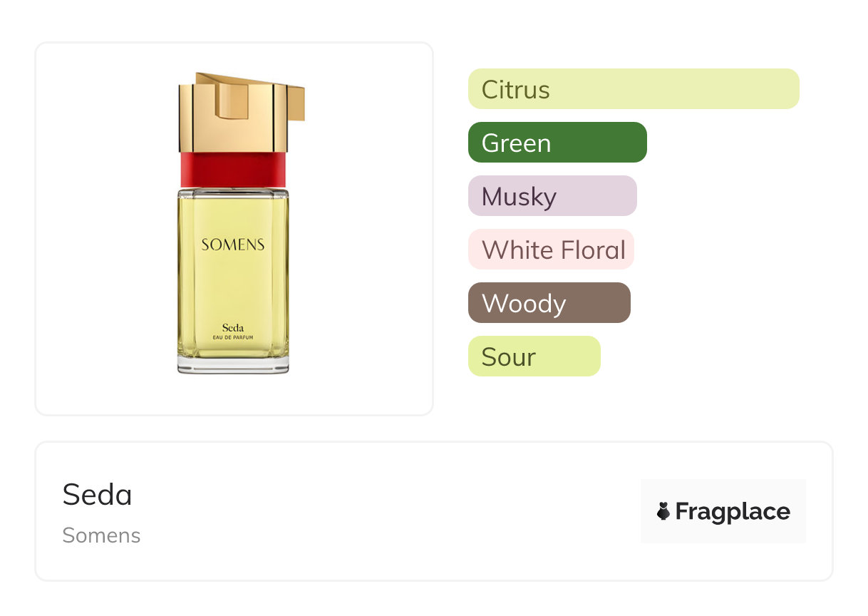
Task: Click the White Floral accord bar
Action: tap(551, 250)
